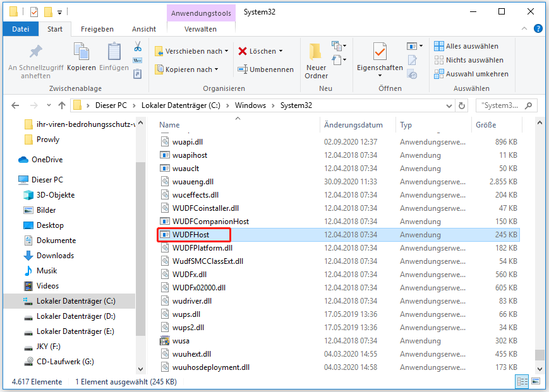Screen dimensions: 549x392
Task: Click Umbenennen in the ribbon
Action: pyautogui.click(x=265, y=69)
